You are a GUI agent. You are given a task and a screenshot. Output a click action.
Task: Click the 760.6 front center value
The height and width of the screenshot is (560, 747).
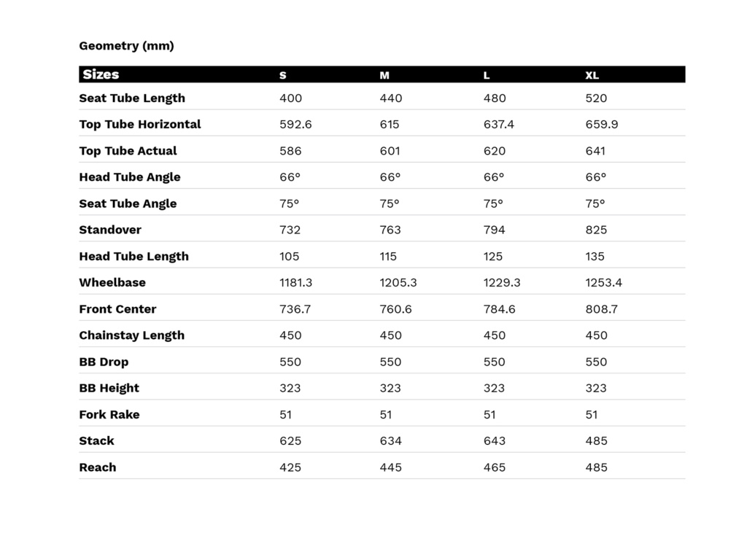click(x=395, y=309)
